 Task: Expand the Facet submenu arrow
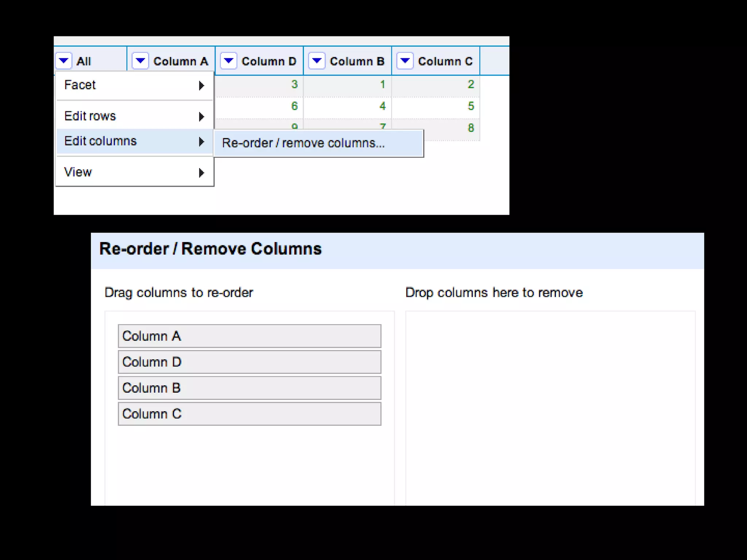coord(201,86)
